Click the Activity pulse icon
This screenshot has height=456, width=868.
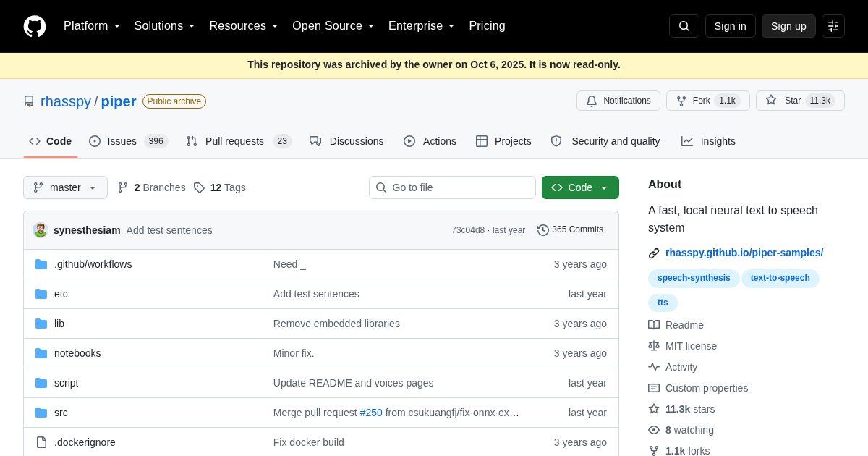(x=654, y=367)
